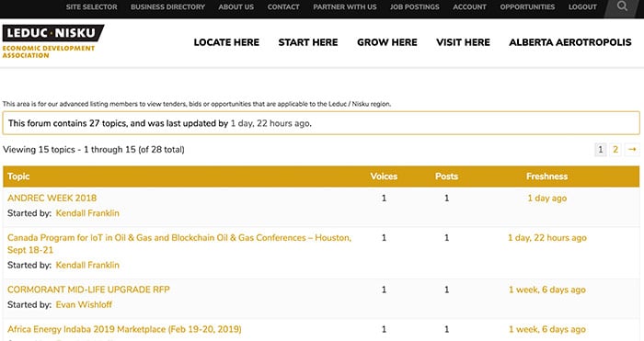The width and height of the screenshot is (644, 341).
Task: Open Canada Program for IoT topic
Action: [179, 244]
